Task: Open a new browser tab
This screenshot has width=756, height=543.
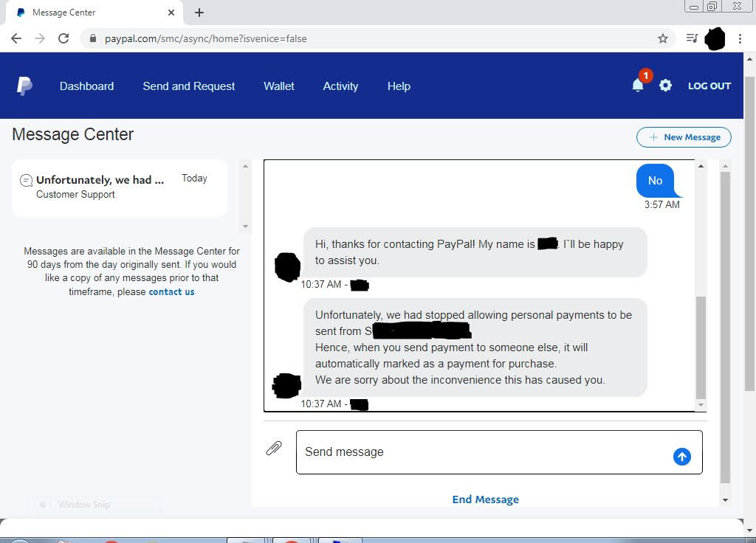Action: 199,13
